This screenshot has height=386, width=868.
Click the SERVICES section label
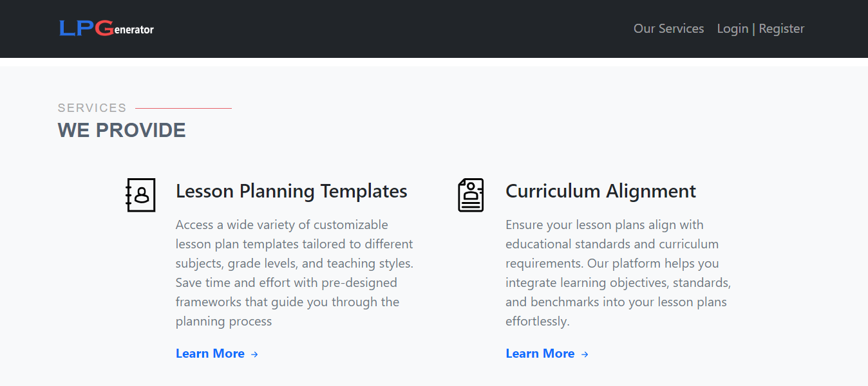[x=92, y=108]
